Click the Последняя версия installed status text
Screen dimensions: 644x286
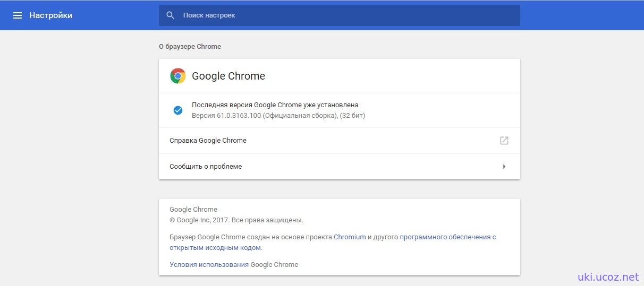[x=275, y=105]
